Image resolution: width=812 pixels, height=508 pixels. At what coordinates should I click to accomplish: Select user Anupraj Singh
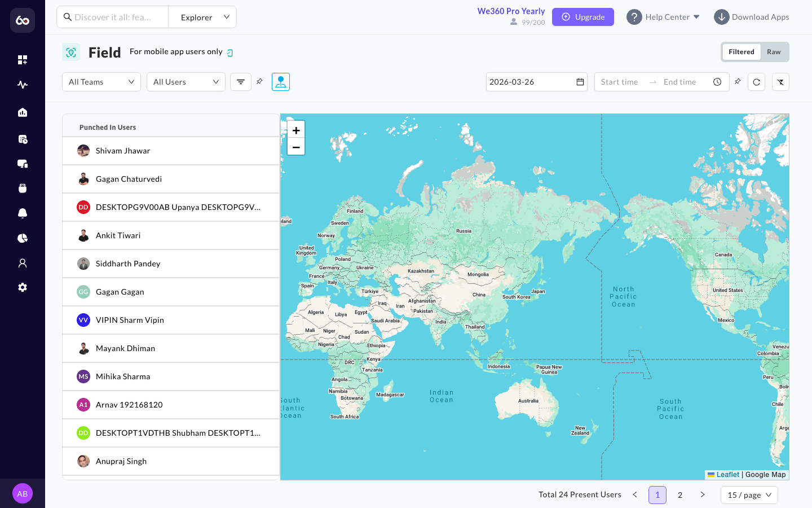171,461
